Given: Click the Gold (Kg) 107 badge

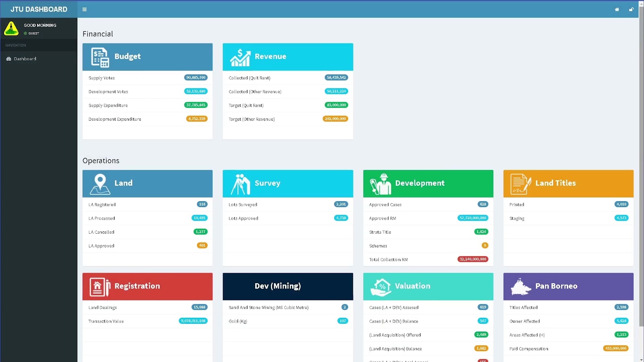Looking at the screenshot, I should pos(343,321).
